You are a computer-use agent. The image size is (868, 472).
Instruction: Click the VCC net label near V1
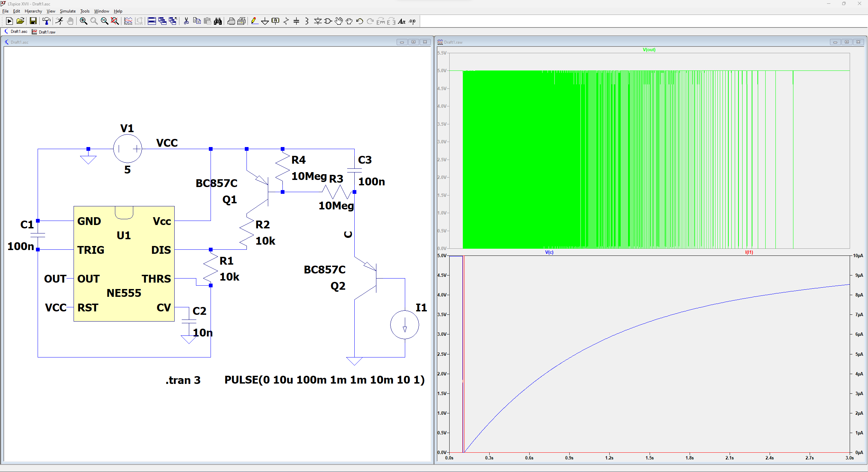[167, 143]
